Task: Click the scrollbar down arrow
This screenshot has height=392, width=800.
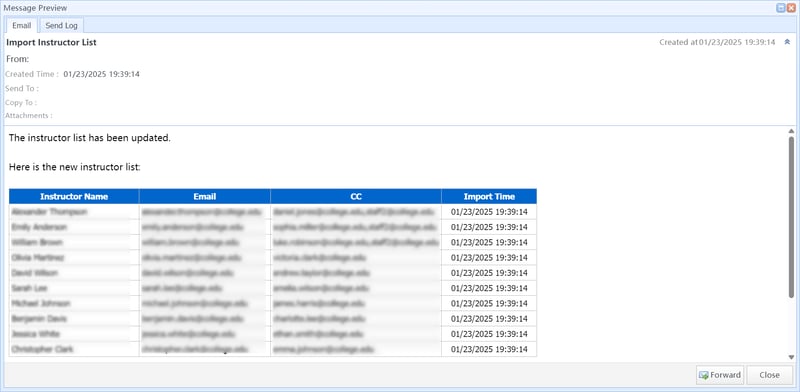Action: [791, 357]
